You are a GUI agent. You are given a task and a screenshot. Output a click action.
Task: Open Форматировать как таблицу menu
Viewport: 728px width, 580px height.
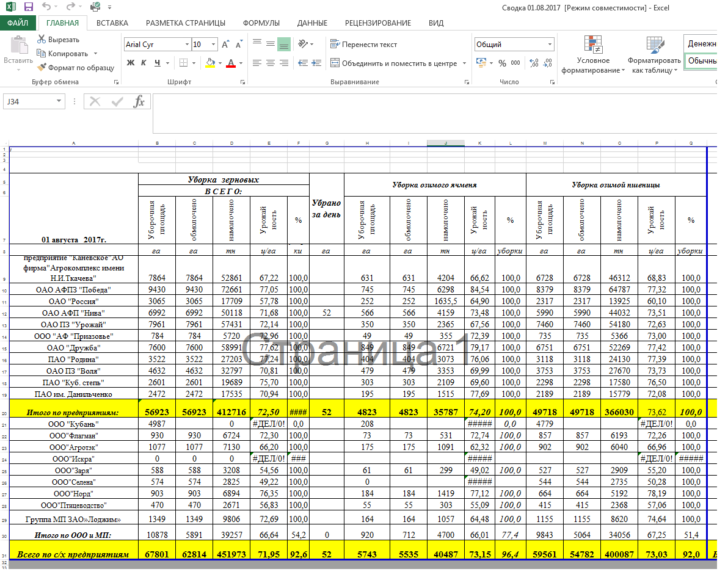click(x=654, y=54)
